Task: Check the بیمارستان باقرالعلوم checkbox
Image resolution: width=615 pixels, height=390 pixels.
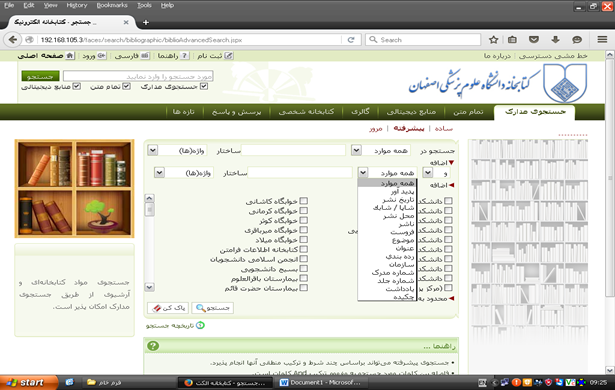Action: pos(303,278)
